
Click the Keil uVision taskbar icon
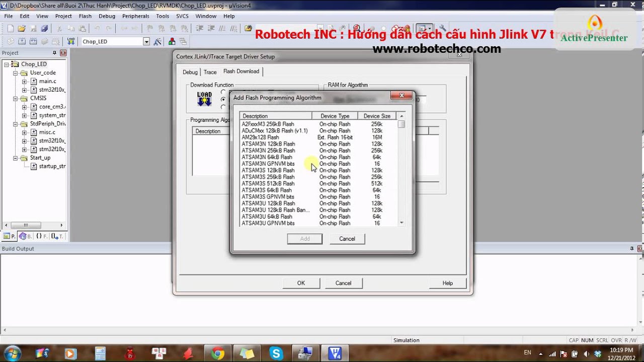tap(335, 353)
